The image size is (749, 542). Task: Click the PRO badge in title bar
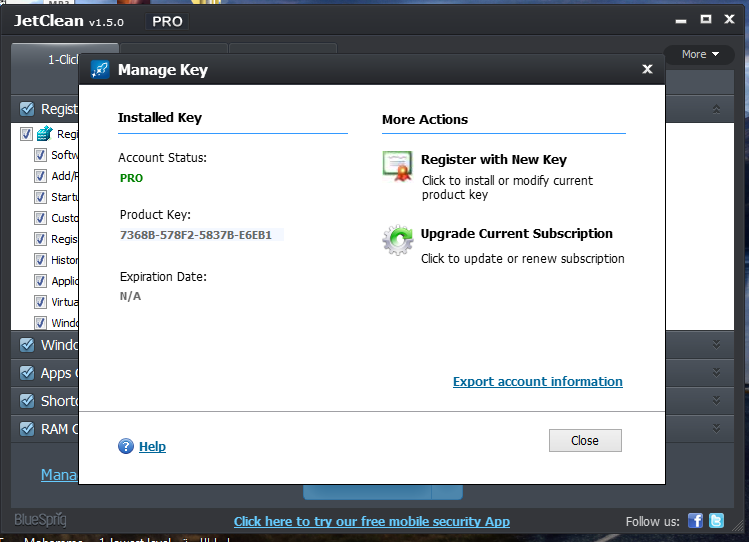pyautogui.click(x=167, y=21)
